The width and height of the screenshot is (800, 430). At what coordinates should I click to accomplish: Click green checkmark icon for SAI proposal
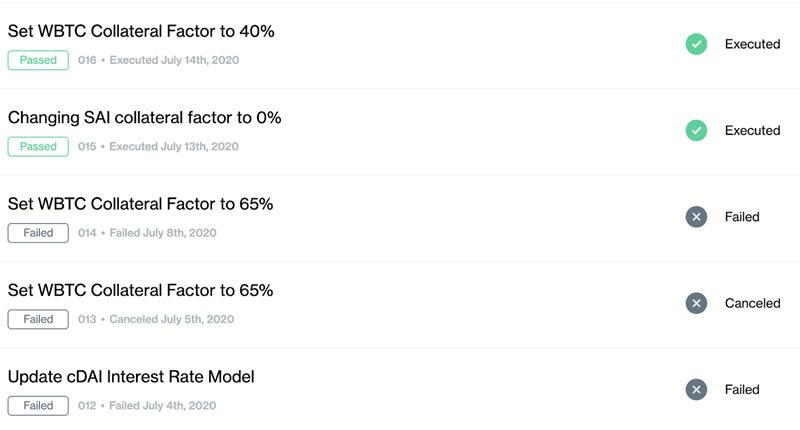point(696,131)
